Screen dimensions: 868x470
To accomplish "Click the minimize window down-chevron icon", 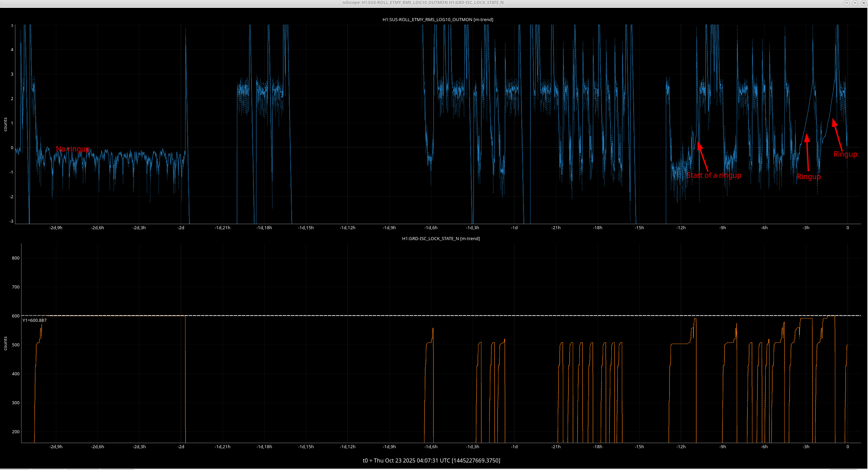I will coord(846,3).
